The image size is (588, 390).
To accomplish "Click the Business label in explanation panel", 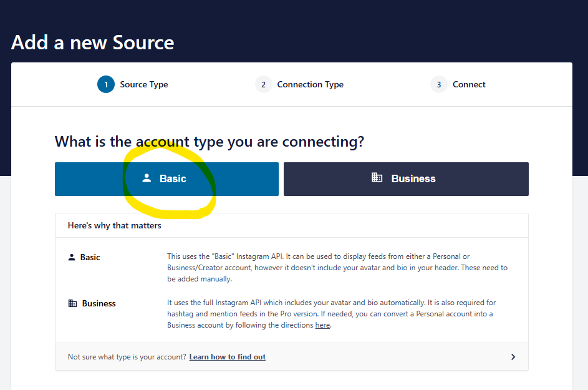I will click(x=99, y=303).
